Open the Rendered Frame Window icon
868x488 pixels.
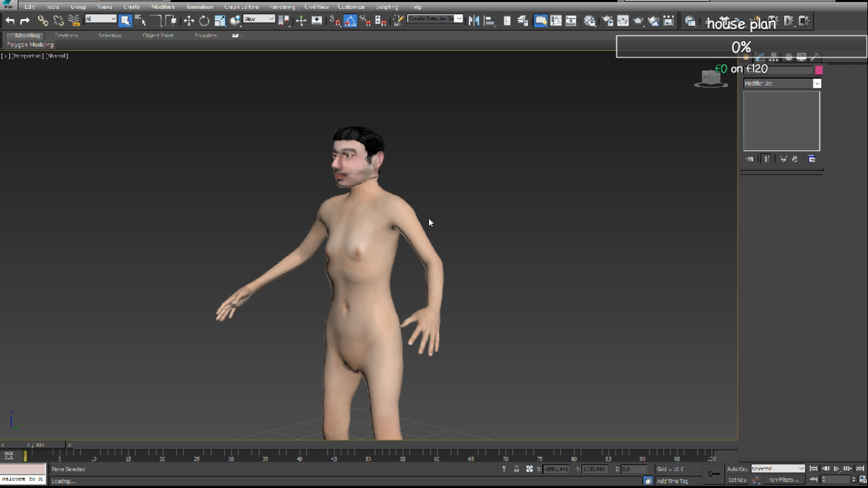click(623, 21)
